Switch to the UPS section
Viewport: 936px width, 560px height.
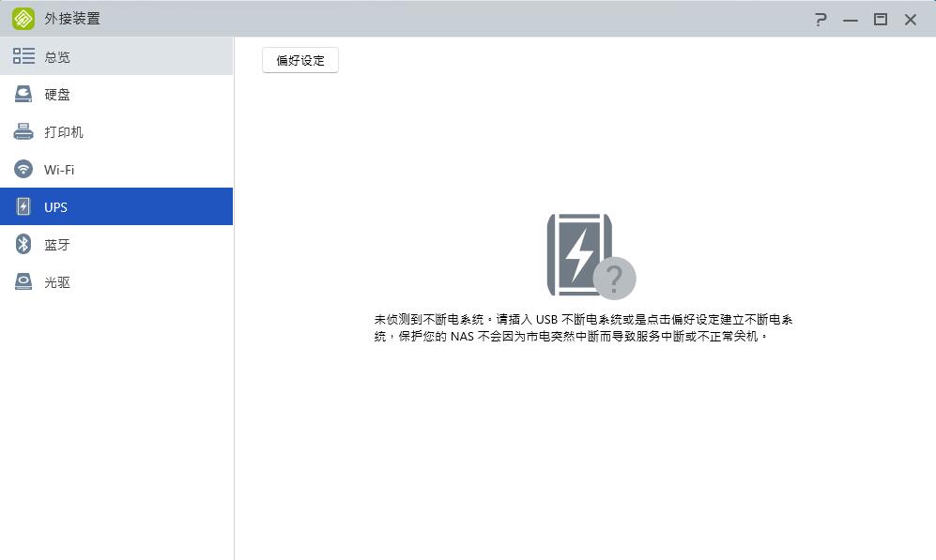56,206
